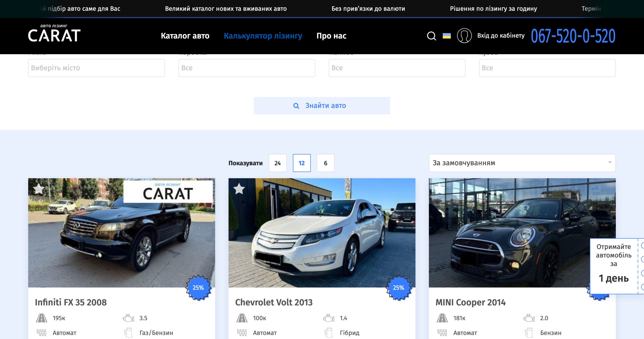
Task: Click 'Бензин' fuel text on MINI Cooper
Action: click(x=551, y=333)
